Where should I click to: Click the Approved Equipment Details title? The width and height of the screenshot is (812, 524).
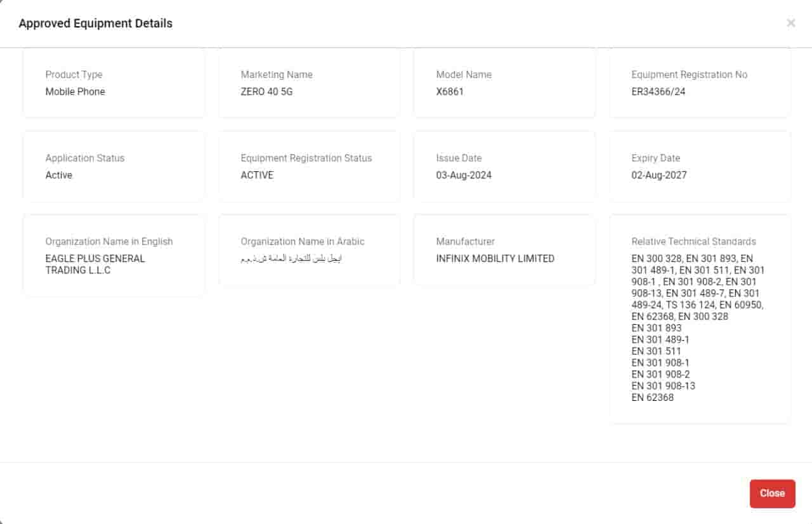click(95, 23)
